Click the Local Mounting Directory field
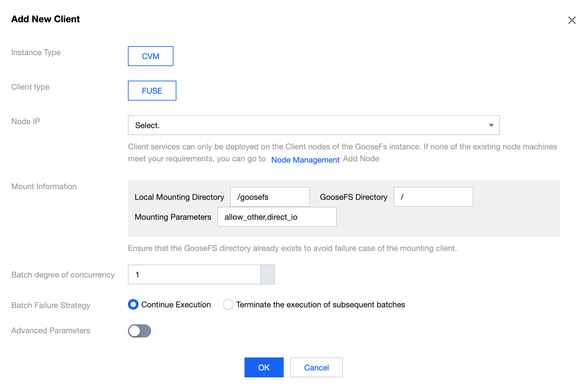 pyautogui.click(x=270, y=197)
